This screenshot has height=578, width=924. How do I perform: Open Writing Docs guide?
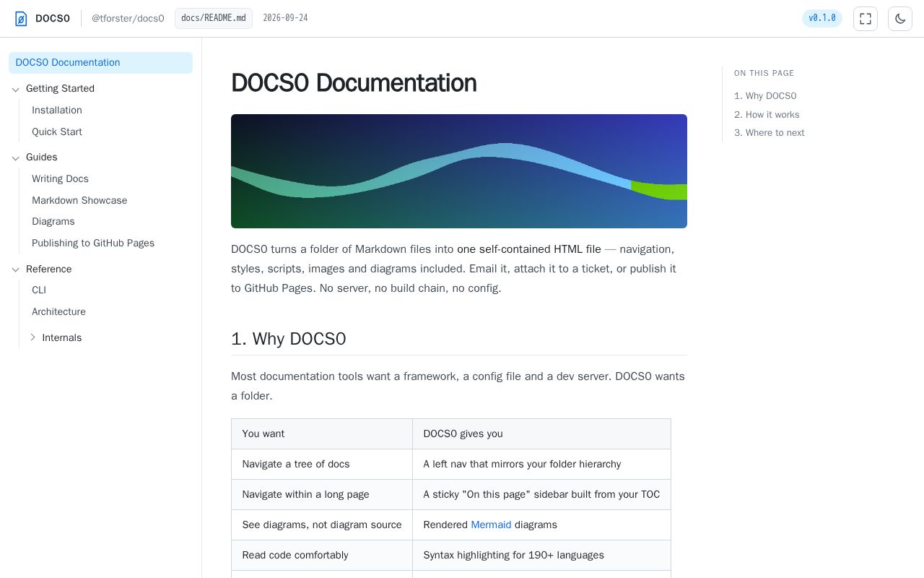[60, 178]
